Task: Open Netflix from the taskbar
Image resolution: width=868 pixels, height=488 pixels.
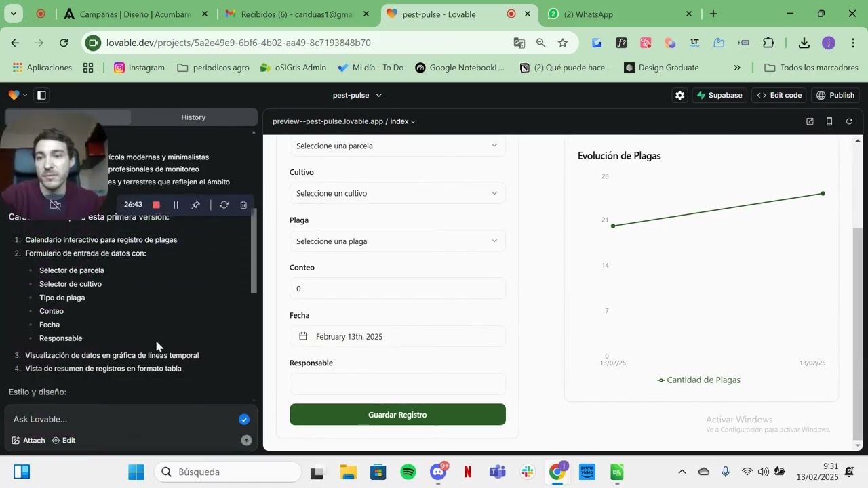Action: tap(468, 472)
